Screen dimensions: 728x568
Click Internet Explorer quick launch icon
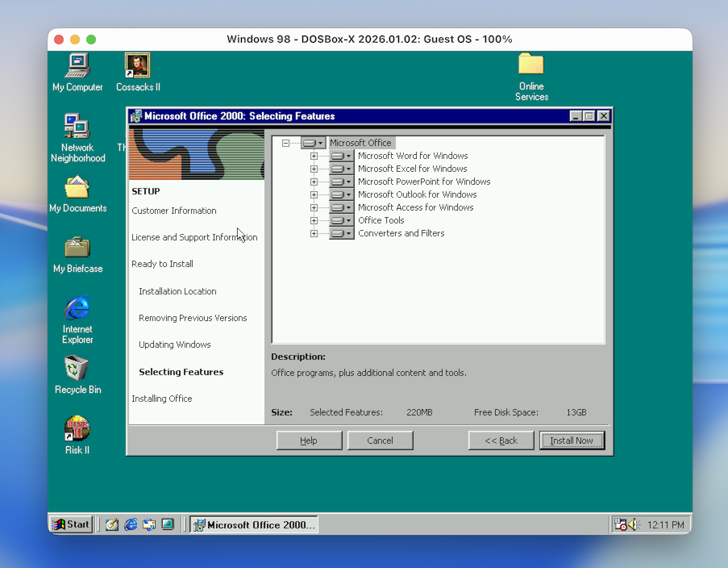[131, 524]
